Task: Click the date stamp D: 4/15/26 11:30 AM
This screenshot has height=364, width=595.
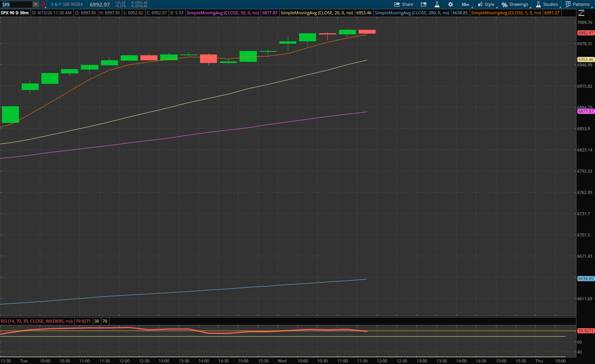Action: pyautogui.click(x=52, y=12)
